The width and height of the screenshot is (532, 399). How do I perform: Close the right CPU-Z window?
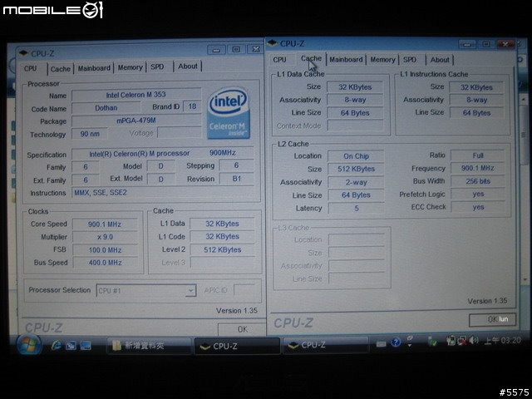[505, 44]
